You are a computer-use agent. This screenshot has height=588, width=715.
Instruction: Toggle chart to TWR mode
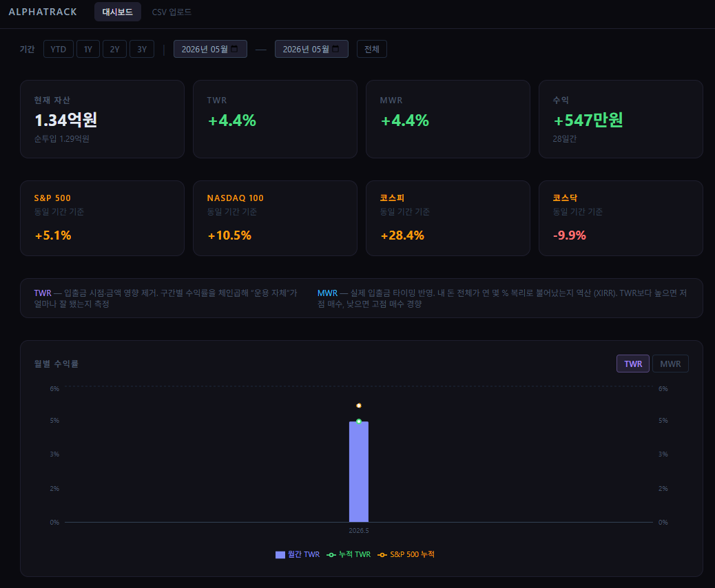pyautogui.click(x=633, y=364)
